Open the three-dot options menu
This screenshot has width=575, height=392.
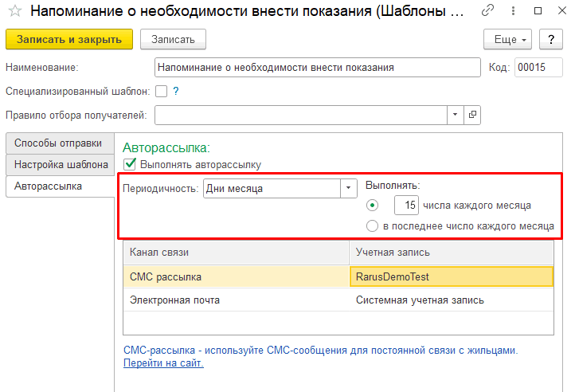coord(513,10)
